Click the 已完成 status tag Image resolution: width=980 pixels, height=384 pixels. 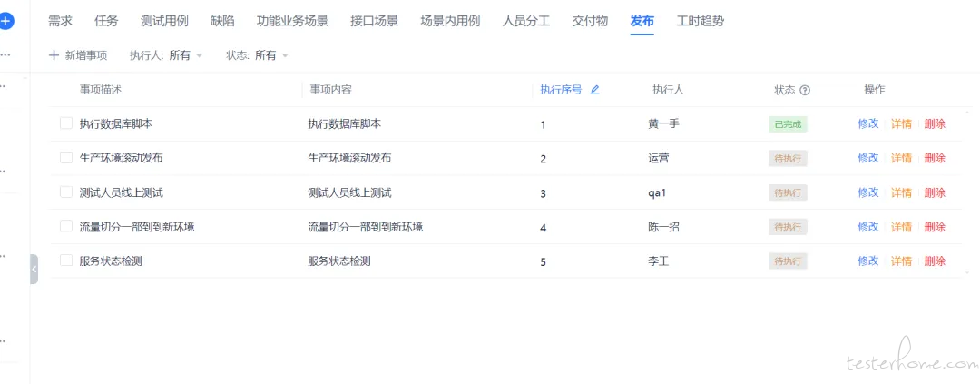point(788,124)
